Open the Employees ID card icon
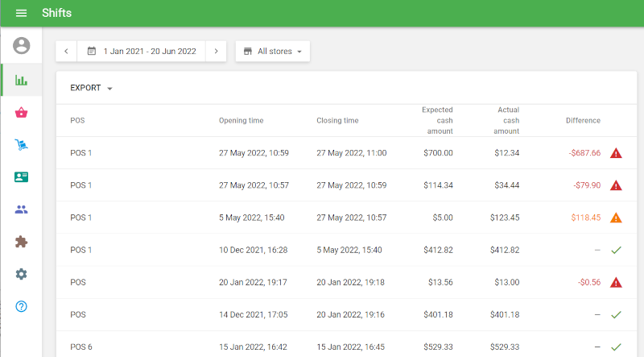 pos(21,177)
